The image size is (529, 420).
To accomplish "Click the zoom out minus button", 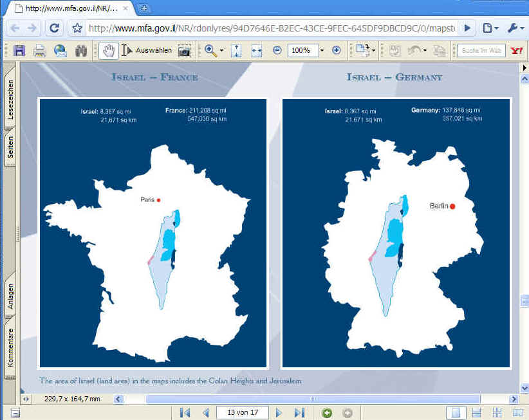I will (277, 50).
